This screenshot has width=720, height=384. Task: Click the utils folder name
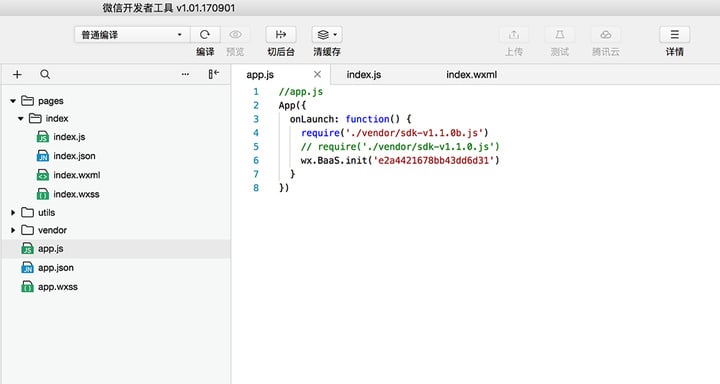tap(46, 212)
